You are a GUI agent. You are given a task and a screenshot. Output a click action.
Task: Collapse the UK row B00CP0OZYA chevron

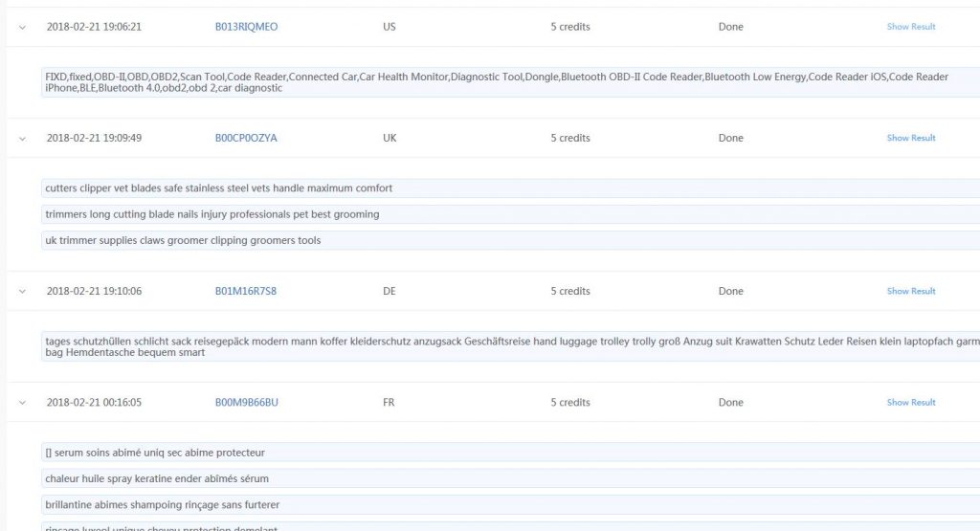click(x=22, y=138)
